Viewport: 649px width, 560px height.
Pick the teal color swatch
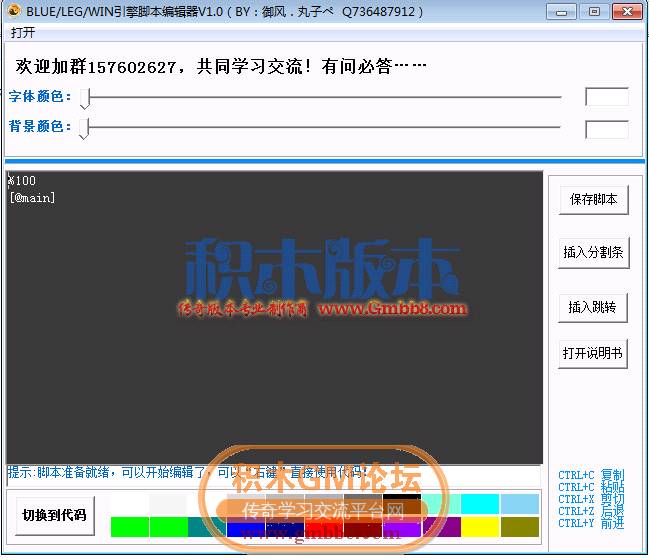207,526
